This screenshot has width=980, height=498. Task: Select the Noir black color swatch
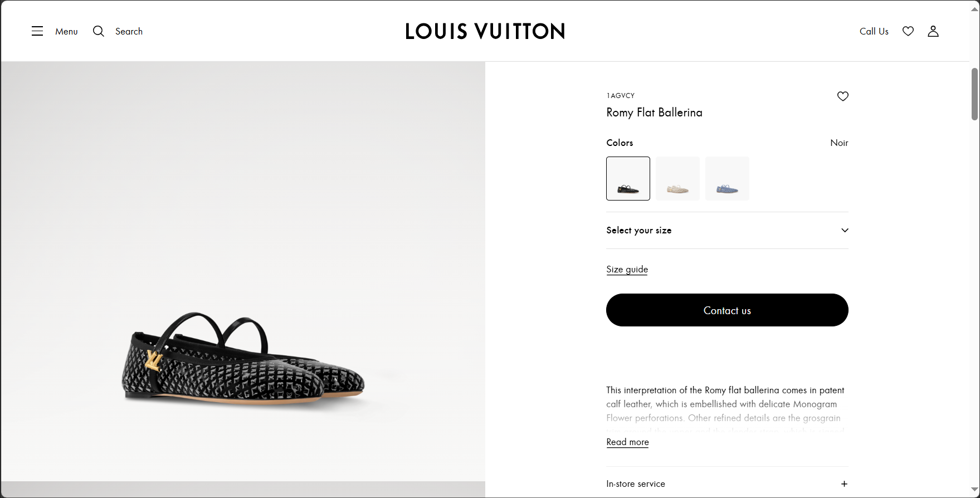[628, 178]
